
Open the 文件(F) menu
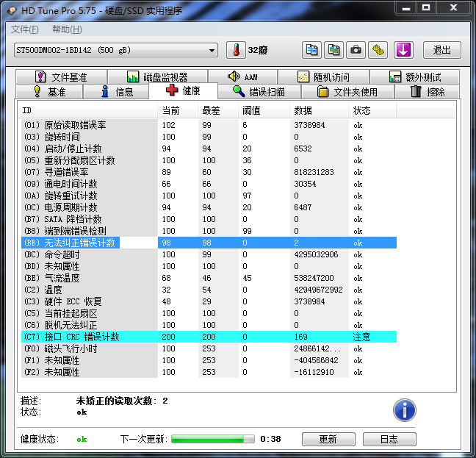tap(24, 29)
